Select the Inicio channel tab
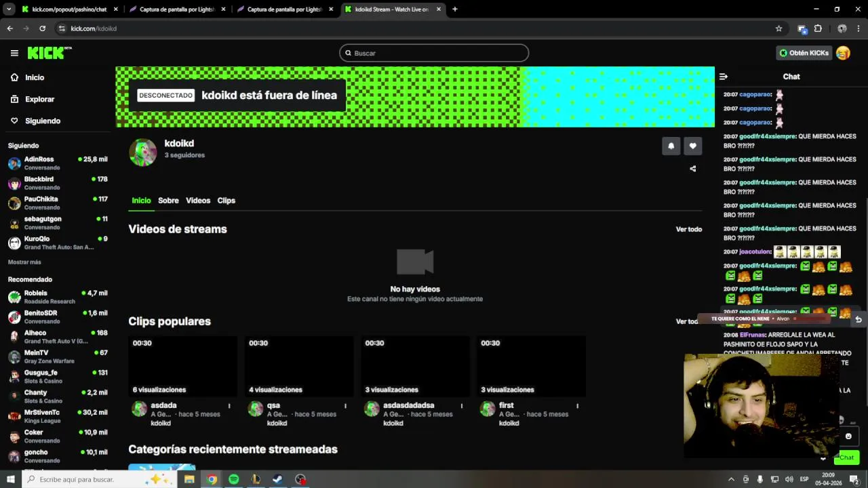This screenshot has width=868, height=488. [x=141, y=201]
